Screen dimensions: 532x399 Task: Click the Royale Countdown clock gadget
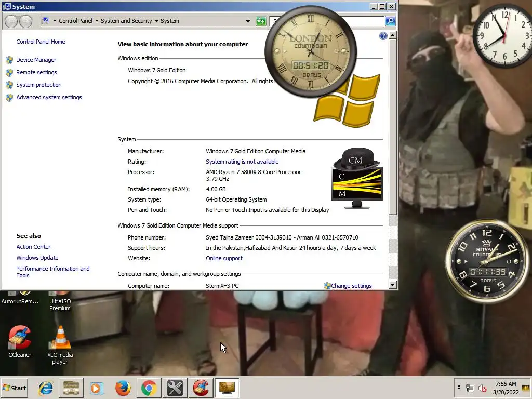click(x=487, y=262)
